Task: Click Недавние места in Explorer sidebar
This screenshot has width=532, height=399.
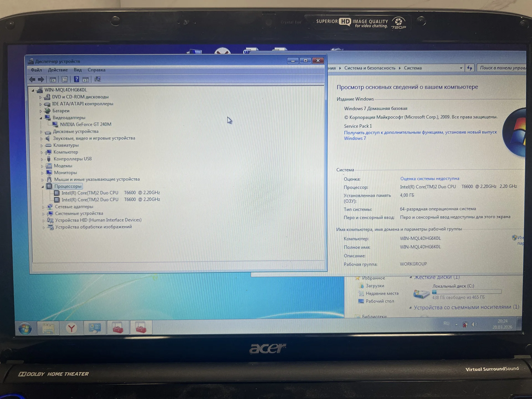Action: 382,293
